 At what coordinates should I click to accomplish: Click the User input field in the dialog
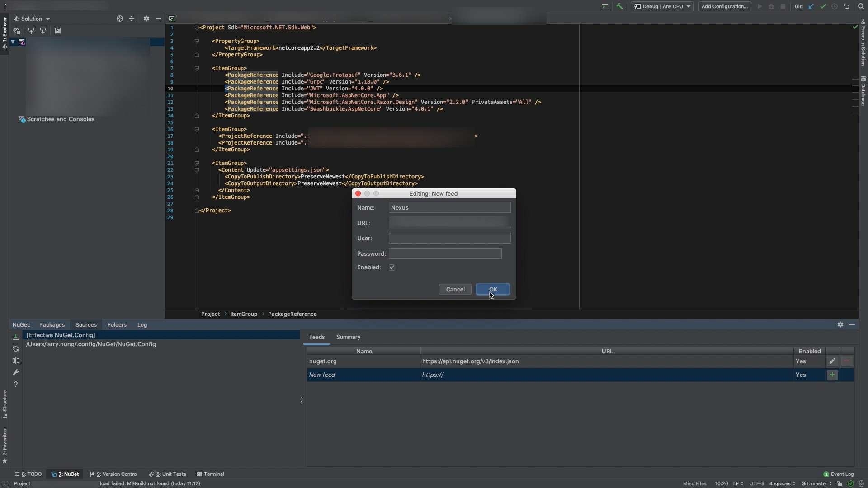pyautogui.click(x=449, y=239)
